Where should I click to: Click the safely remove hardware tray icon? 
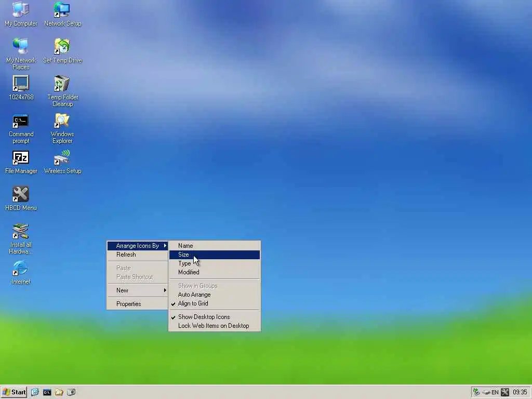click(x=486, y=393)
